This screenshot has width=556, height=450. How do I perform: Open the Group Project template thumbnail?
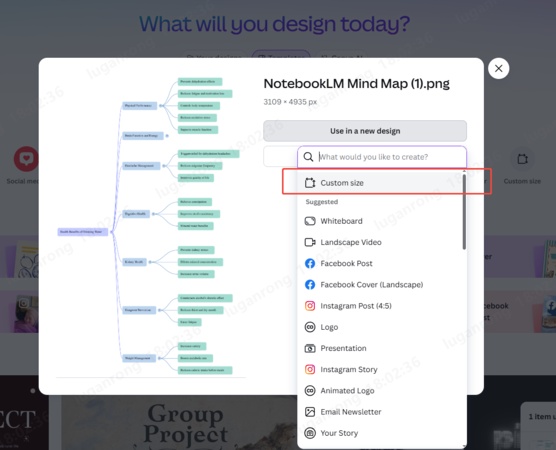(x=179, y=423)
